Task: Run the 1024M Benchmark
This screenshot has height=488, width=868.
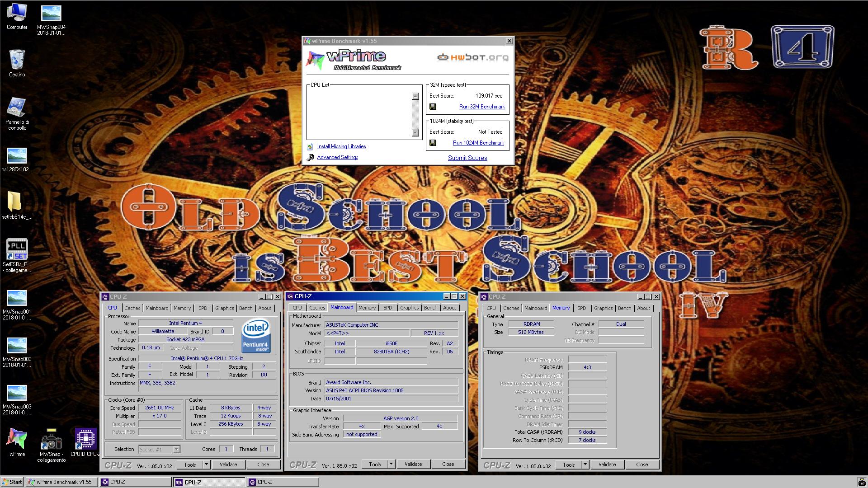Action: click(x=478, y=143)
